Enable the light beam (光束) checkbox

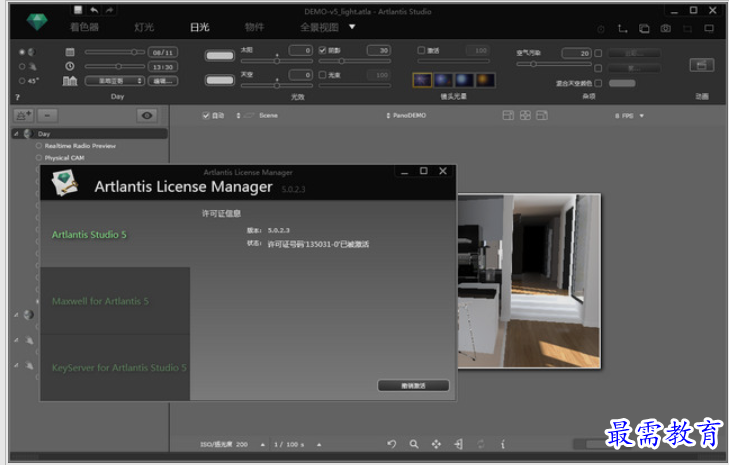[x=322, y=74]
